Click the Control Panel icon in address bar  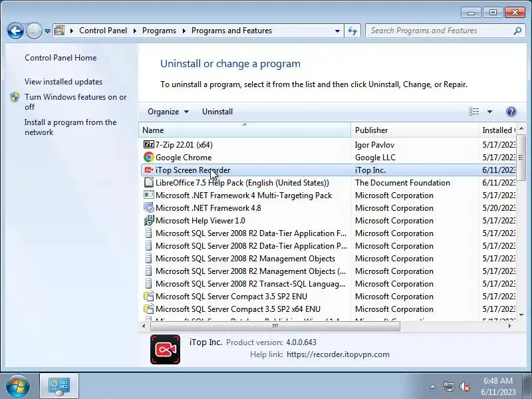point(59,31)
